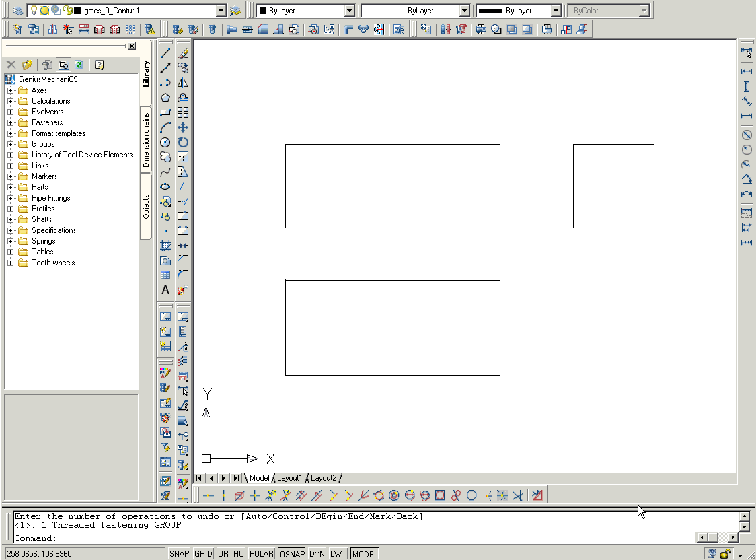Select the Spline draw tool

(165, 172)
